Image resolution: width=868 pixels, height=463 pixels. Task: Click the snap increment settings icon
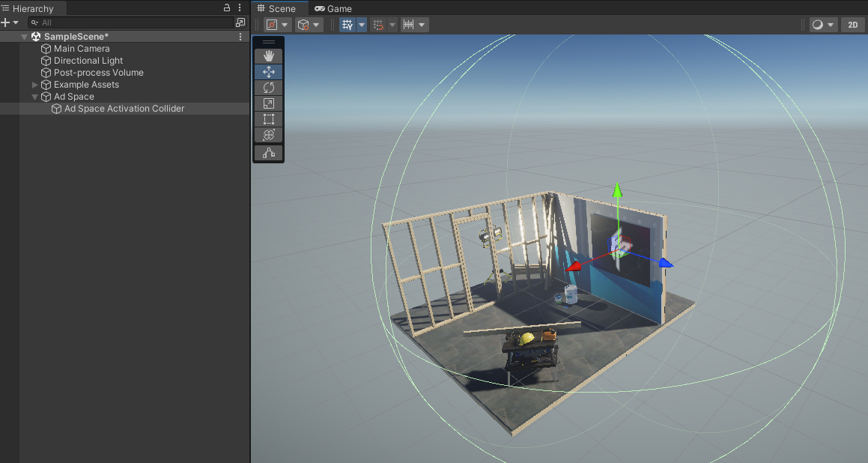pos(408,25)
